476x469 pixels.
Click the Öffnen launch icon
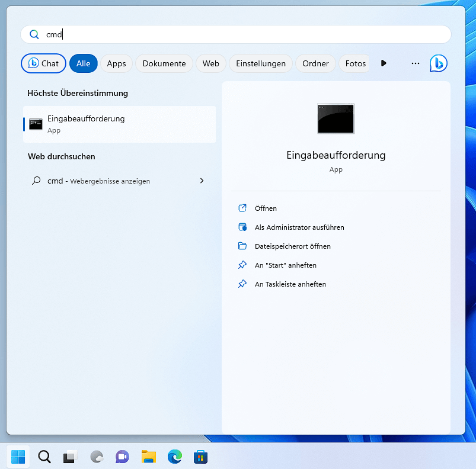[242, 208]
